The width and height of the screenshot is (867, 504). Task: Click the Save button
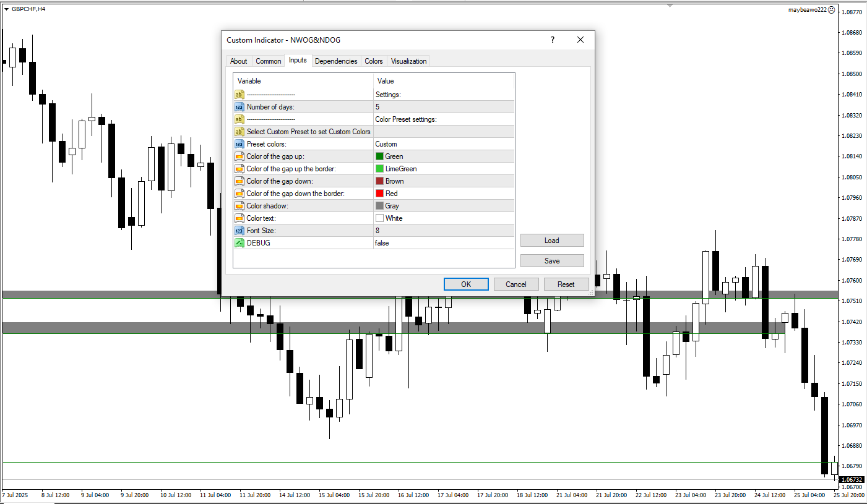[552, 261]
